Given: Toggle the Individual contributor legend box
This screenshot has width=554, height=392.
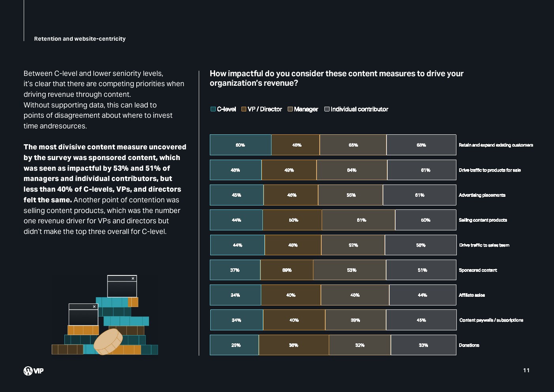Looking at the screenshot, I should click(x=327, y=109).
